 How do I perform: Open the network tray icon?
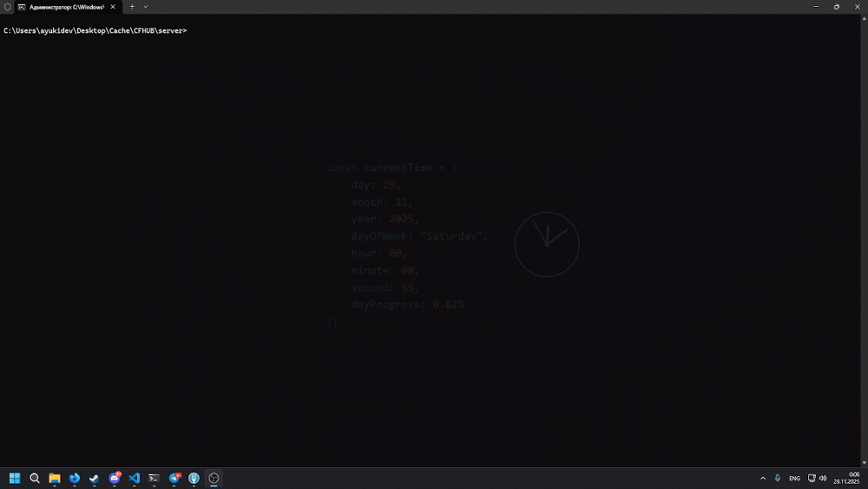(x=812, y=478)
